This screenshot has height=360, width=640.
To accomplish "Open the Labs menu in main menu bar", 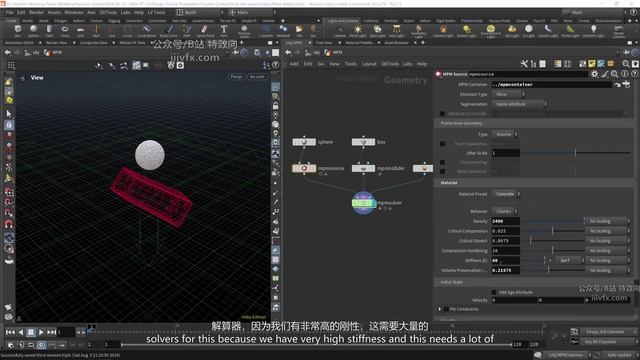I will tap(125, 12).
